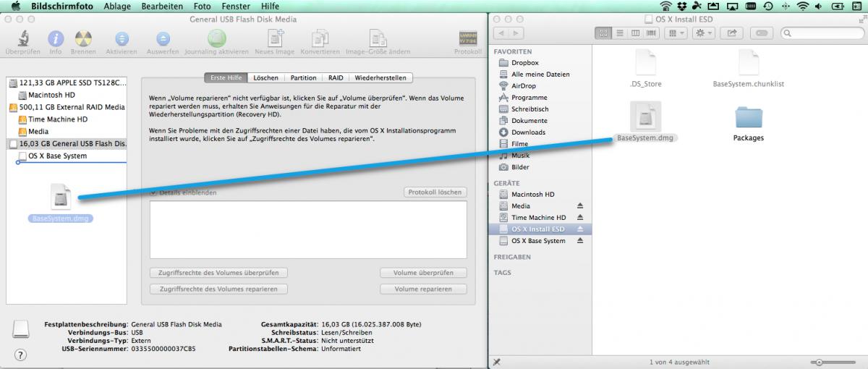Open the Info toolbar icon

coord(56,38)
